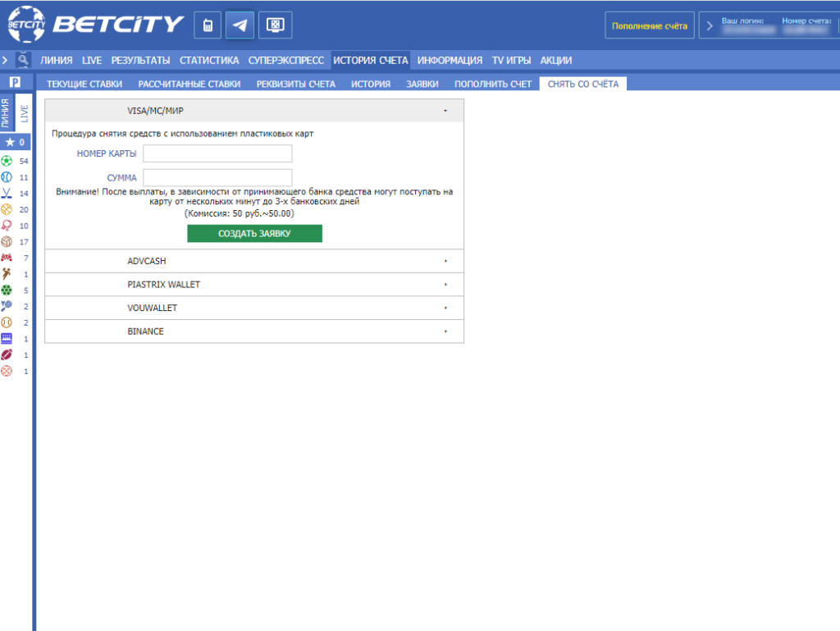Select favorites star with count 0
Viewport: 840px width, 631px height.
point(16,142)
